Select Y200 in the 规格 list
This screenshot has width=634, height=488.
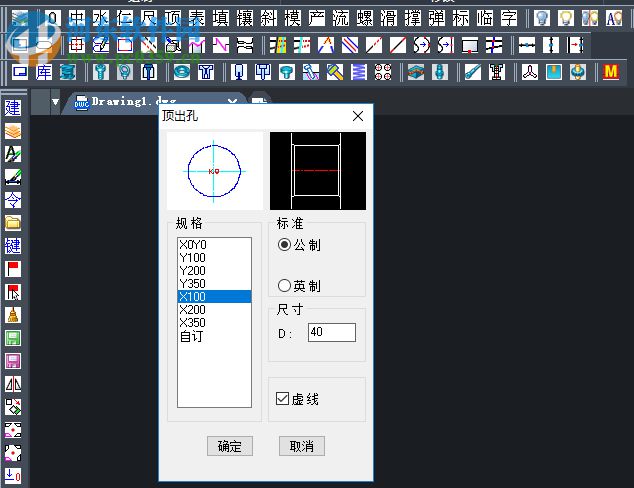click(214, 270)
